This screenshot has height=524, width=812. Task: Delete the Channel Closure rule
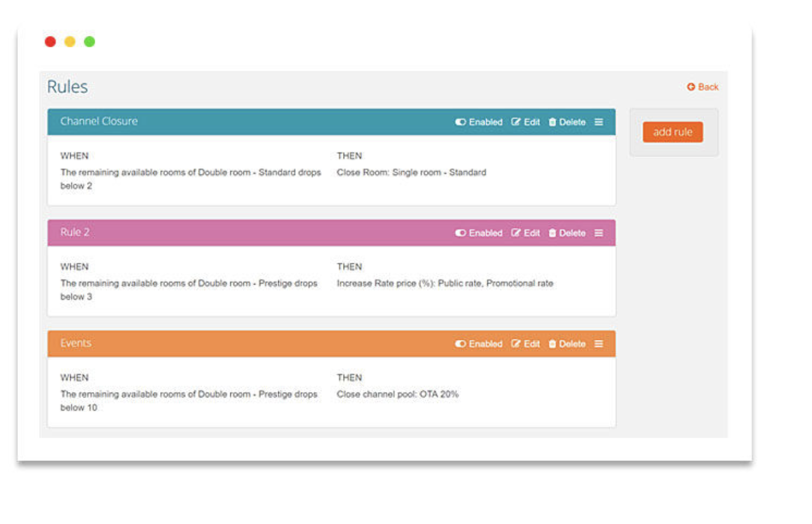point(567,122)
